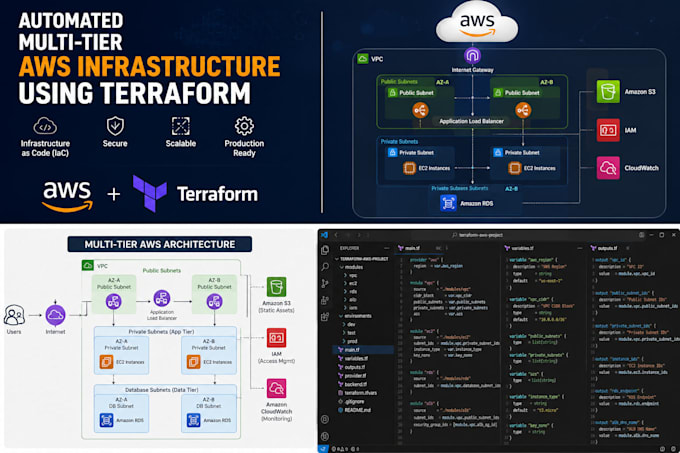The image size is (680, 453).
Task: Expand the ec2 module folder
Action: [x=351, y=283]
